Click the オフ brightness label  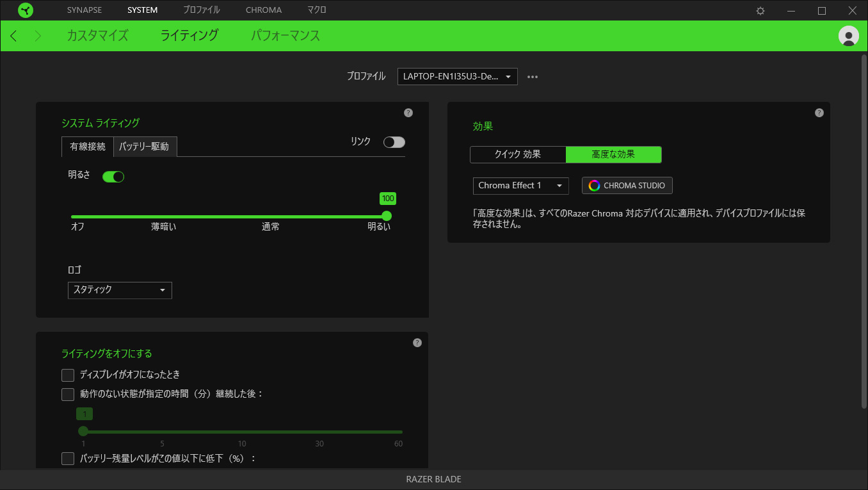tap(77, 227)
